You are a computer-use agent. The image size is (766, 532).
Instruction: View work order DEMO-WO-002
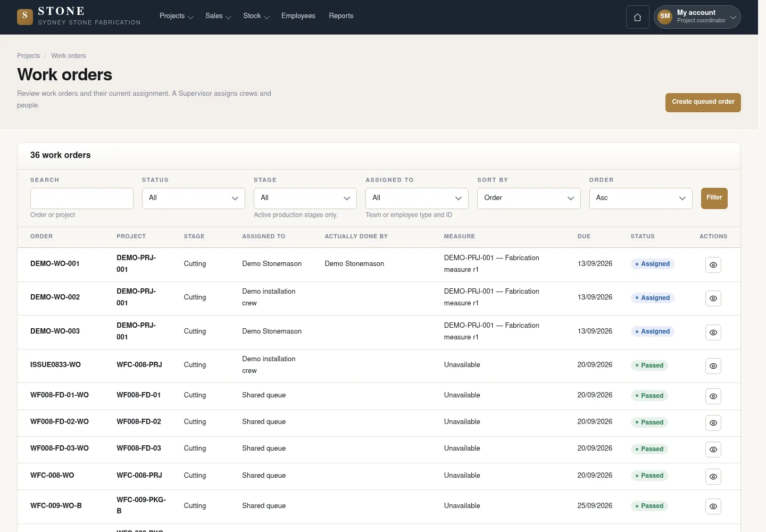[x=713, y=298]
